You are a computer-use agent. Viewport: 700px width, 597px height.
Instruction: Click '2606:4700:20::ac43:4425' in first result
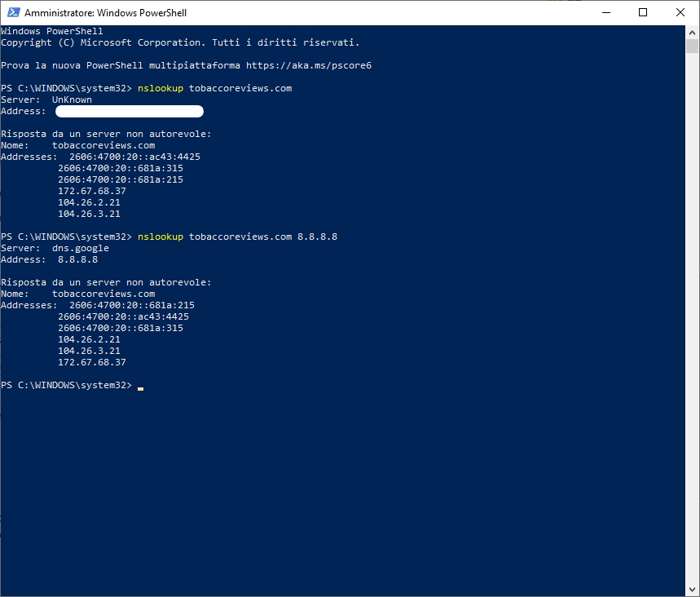pos(134,157)
